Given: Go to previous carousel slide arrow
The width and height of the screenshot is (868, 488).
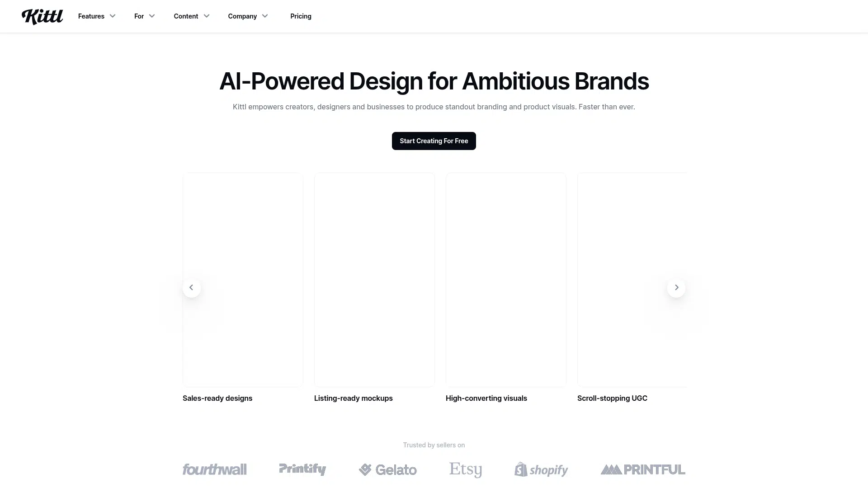Looking at the screenshot, I should click(x=192, y=288).
